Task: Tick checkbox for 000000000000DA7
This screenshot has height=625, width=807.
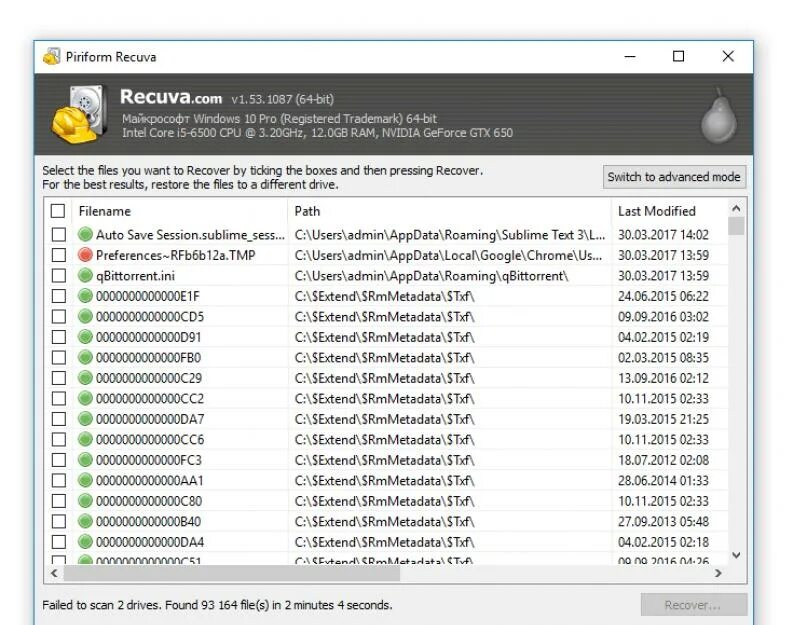Action: point(59,419)
